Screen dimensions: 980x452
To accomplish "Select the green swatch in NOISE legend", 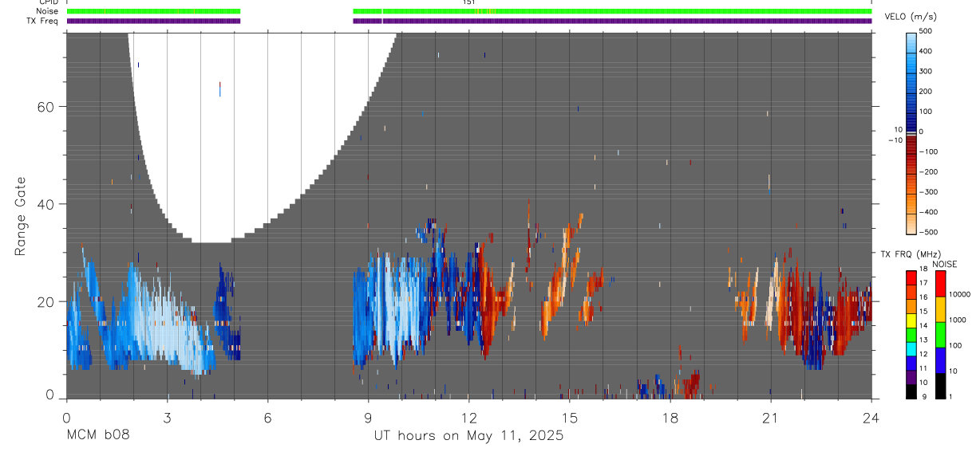I will (x=939, y=334).
